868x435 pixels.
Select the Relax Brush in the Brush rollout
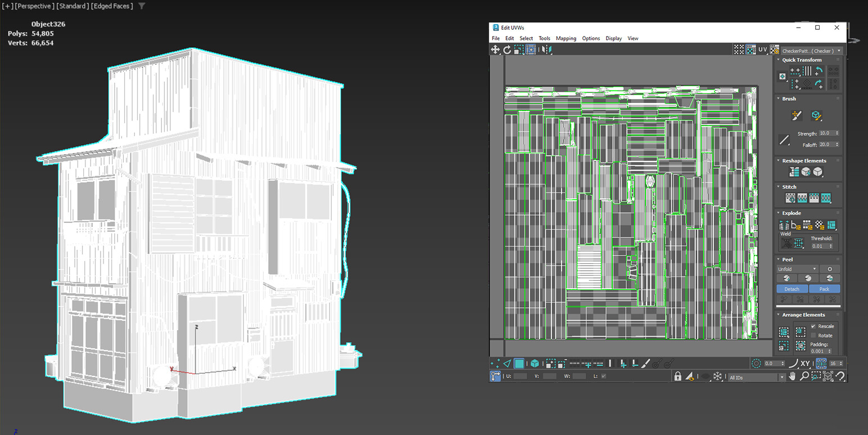816,115
